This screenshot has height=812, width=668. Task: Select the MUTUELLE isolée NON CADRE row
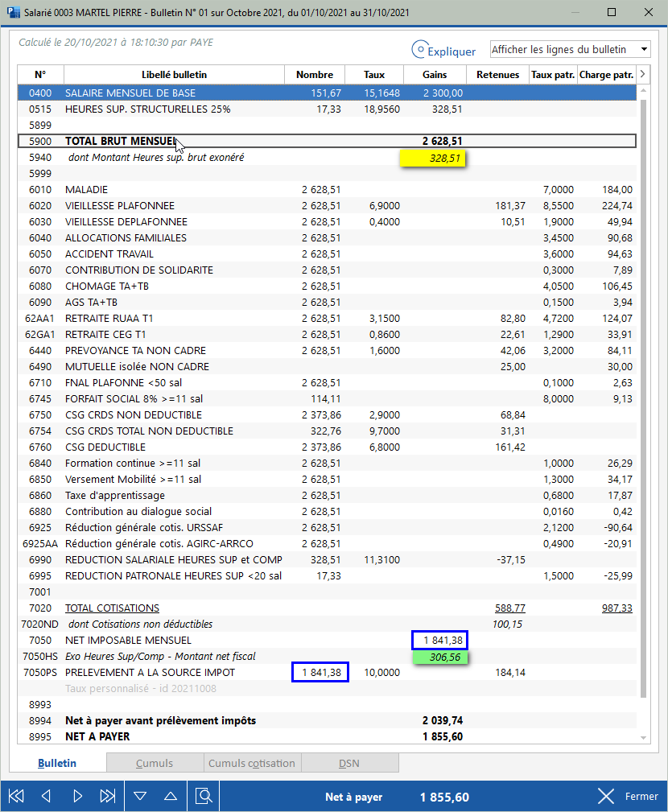click(327, 367)
